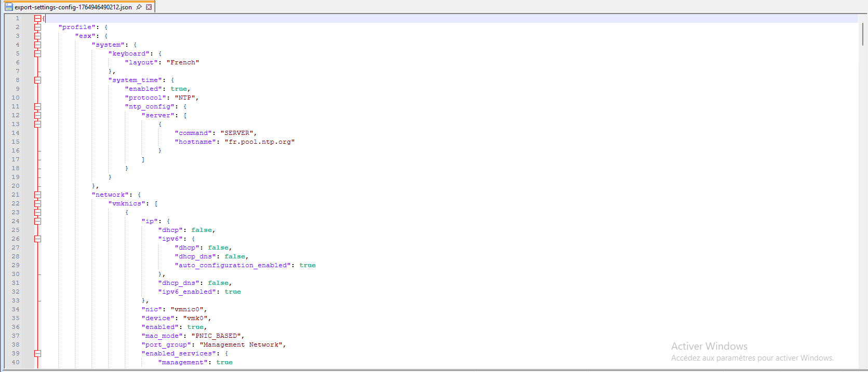868x372 pixels.
Task: Collapse the "vmknics" array fold marker
Action: click(37, 203)
